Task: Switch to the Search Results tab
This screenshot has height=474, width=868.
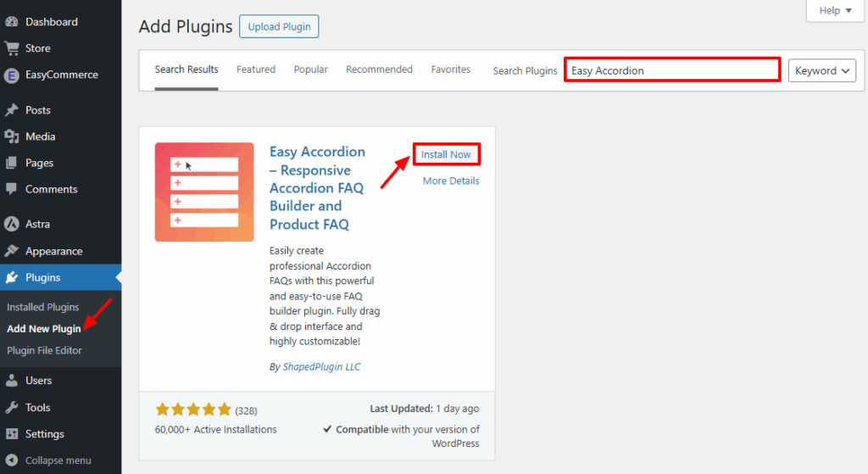Action: pyautogui.click(x=186, y=70)
